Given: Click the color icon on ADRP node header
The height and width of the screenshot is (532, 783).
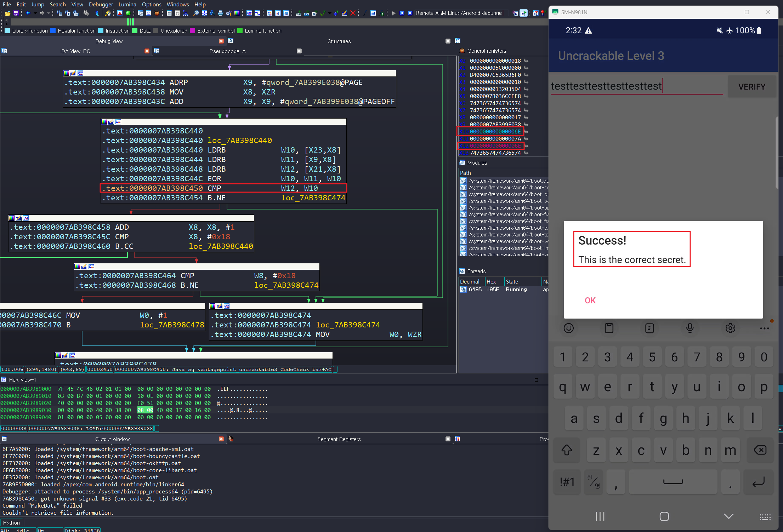Looking at the screenshot, I should click(66, 73).
